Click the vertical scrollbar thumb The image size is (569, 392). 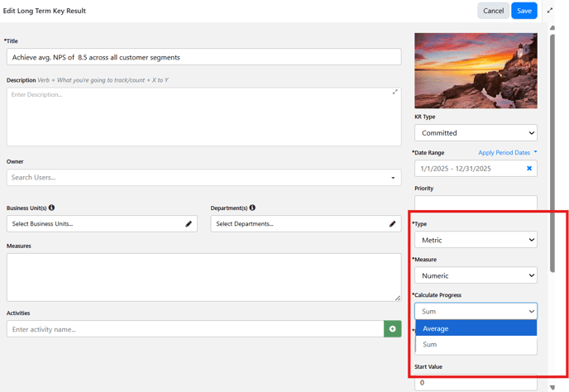click(552, 152)
